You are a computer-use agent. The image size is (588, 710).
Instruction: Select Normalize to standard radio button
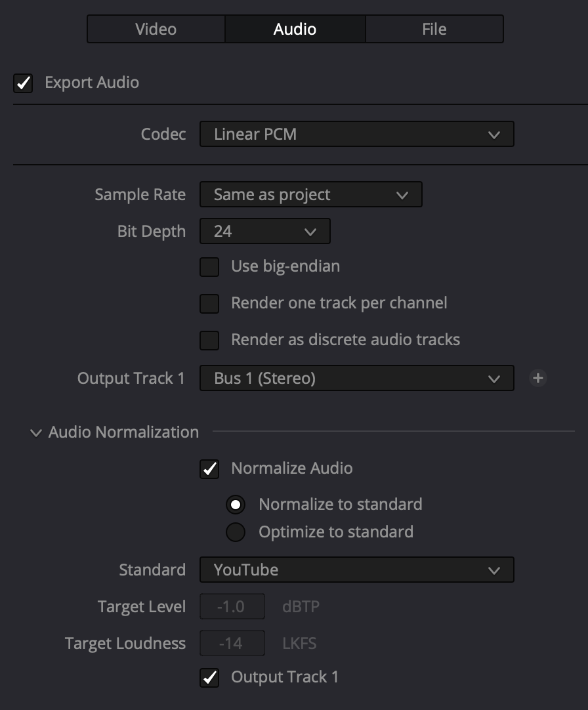(x=235, y=505)
